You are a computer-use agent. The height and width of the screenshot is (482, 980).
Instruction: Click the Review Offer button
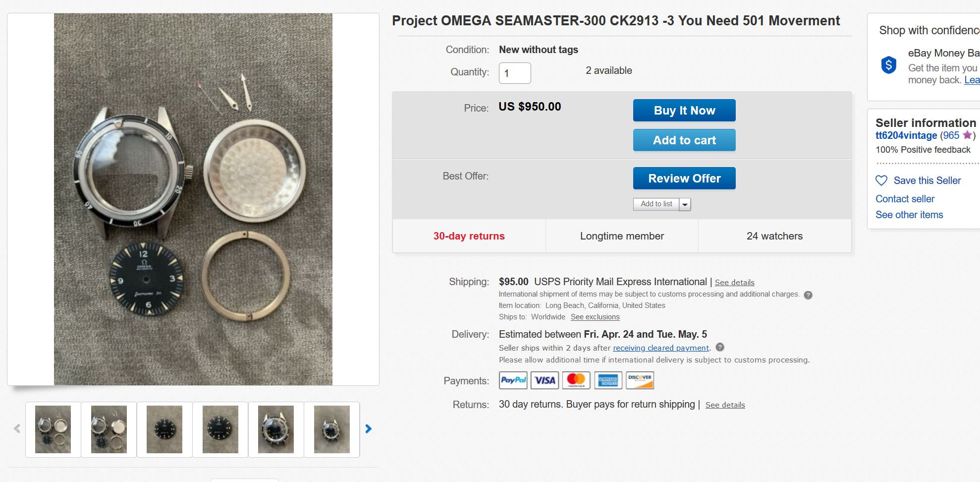pos(684,179)
